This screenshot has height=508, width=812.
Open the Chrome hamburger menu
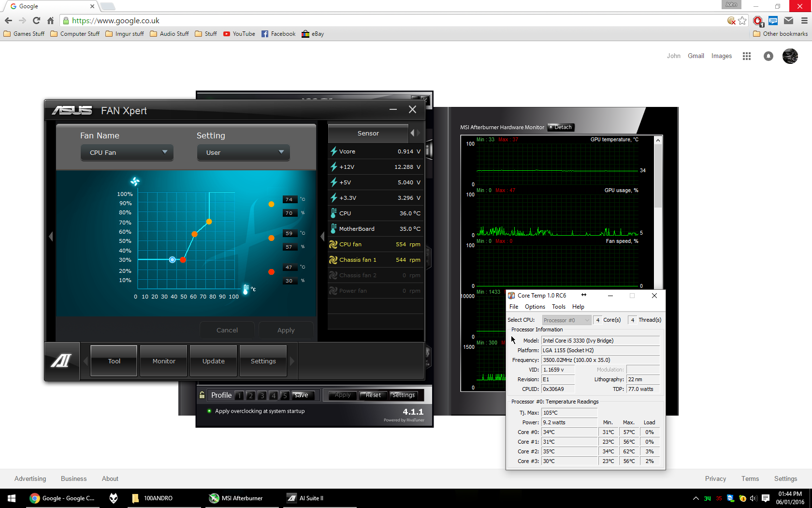[x=804, y=20]
